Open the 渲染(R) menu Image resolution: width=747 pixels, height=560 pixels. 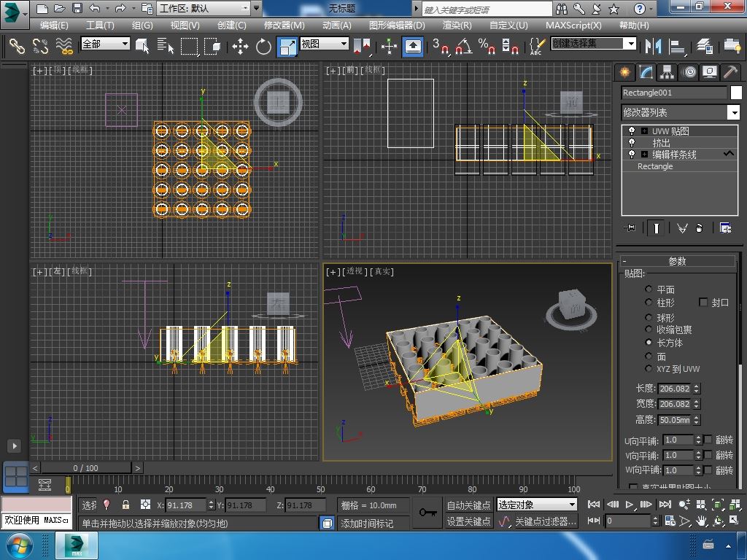457,25
